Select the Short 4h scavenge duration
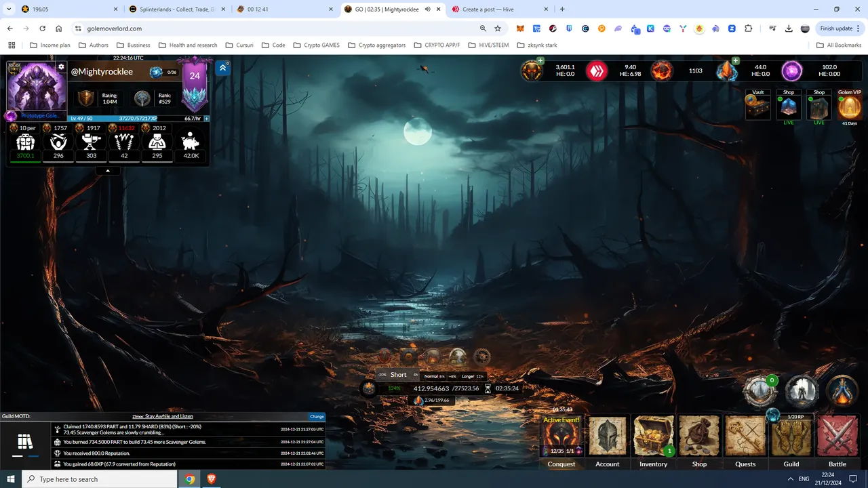 tap(398, 375)
